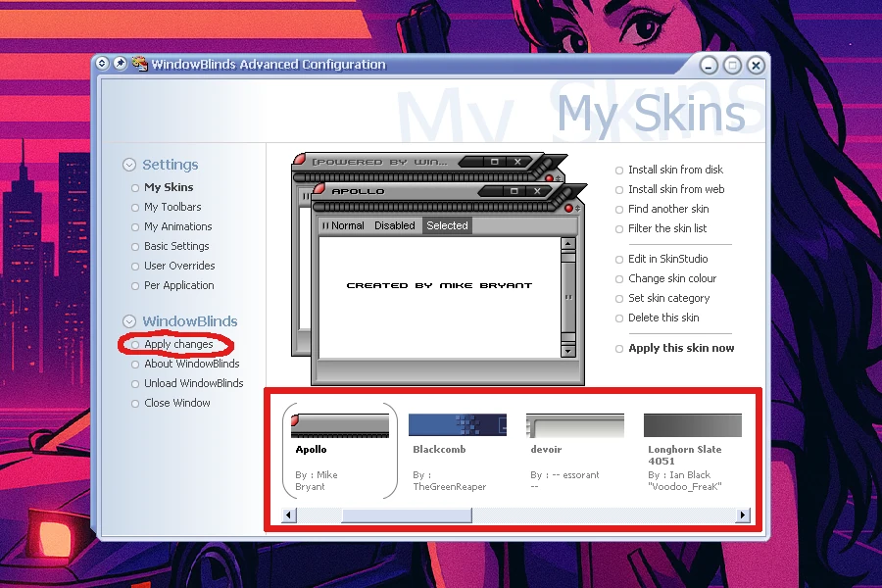Image resolution: width=882 pixels, height=588 pixels.
Task: Click the preview pane's scroll up arrow
Action: click(568, 244)
